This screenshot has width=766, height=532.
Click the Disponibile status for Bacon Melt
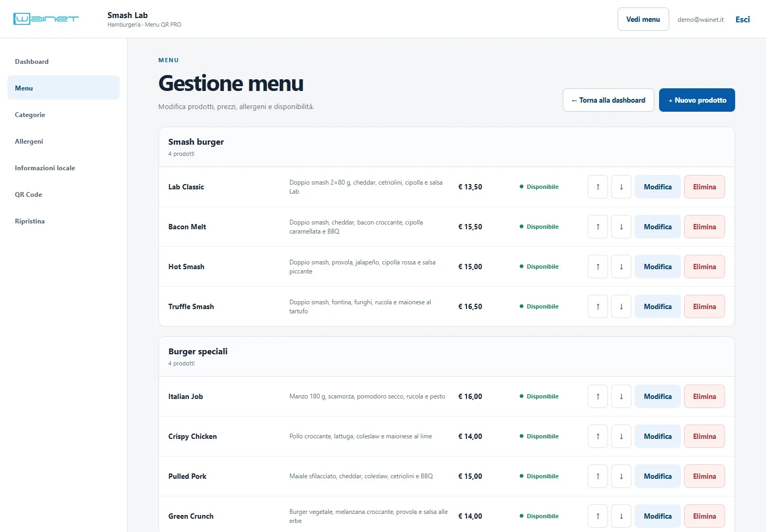coord(539,227)
